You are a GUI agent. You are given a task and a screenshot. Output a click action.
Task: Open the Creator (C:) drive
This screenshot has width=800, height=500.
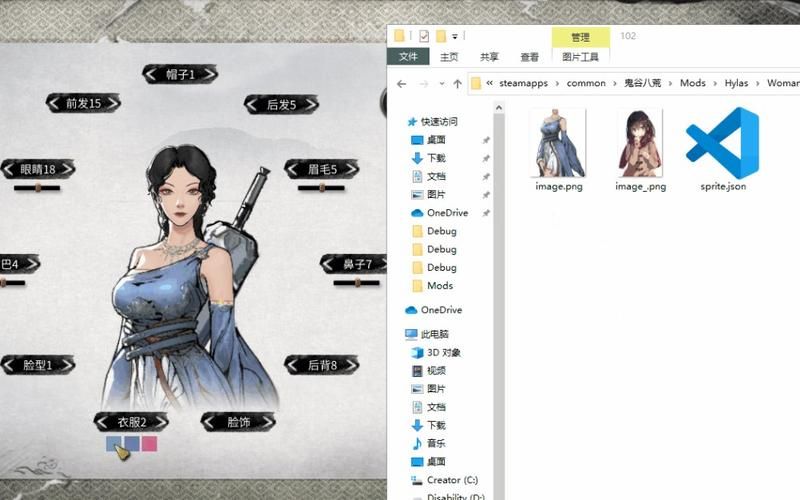pos(444,480)
